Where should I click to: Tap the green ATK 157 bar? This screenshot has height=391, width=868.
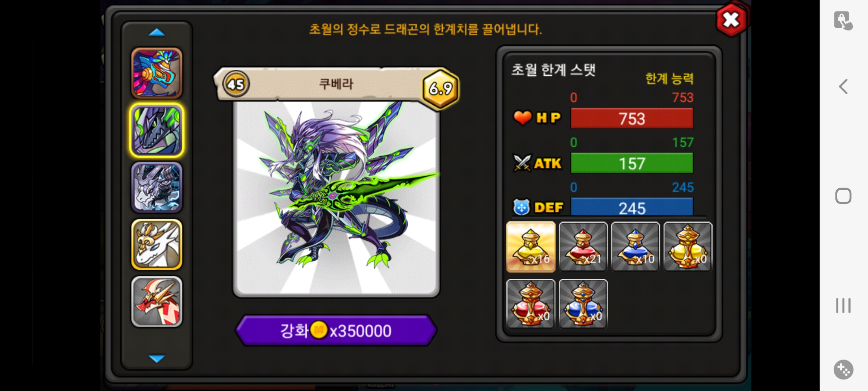click(632, 163)
